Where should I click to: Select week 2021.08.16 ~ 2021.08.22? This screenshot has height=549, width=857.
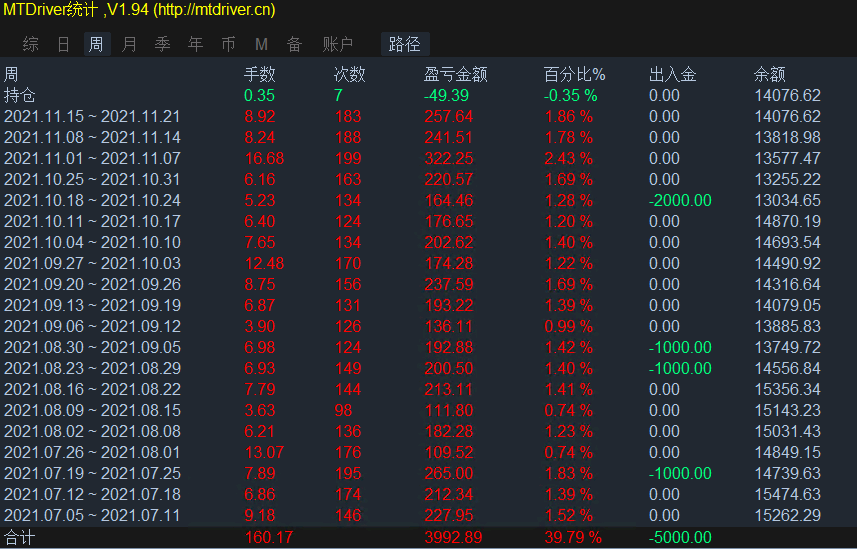[92, 389]
